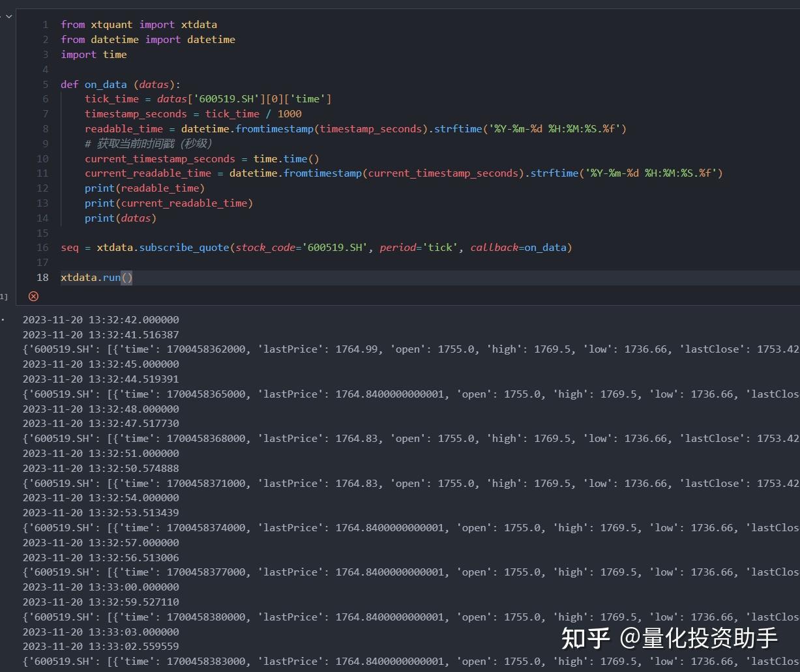Click the fromtimestamp call on line 8

[274, 129]
